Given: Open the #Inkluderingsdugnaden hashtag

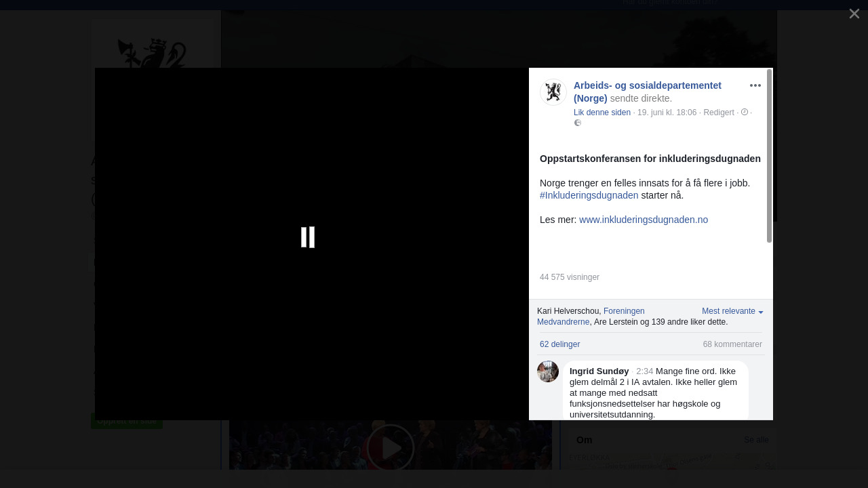Looking at the screenshot, I should point(589,195).
